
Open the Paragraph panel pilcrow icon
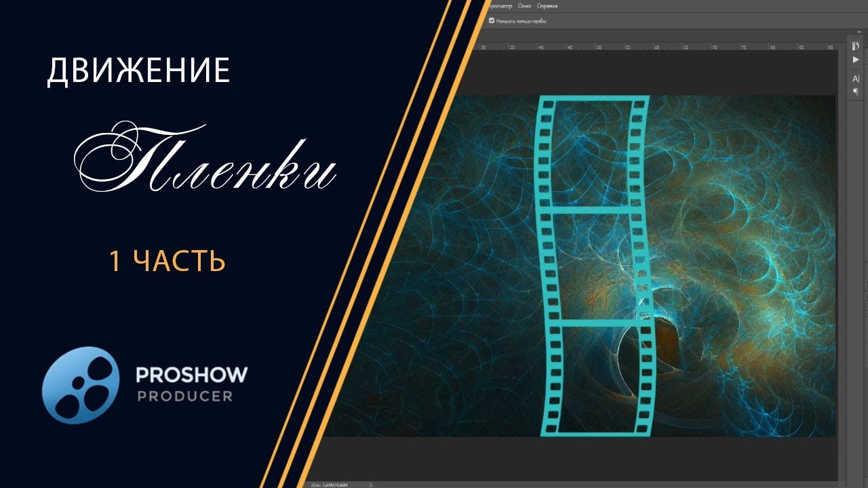[856, 91]
